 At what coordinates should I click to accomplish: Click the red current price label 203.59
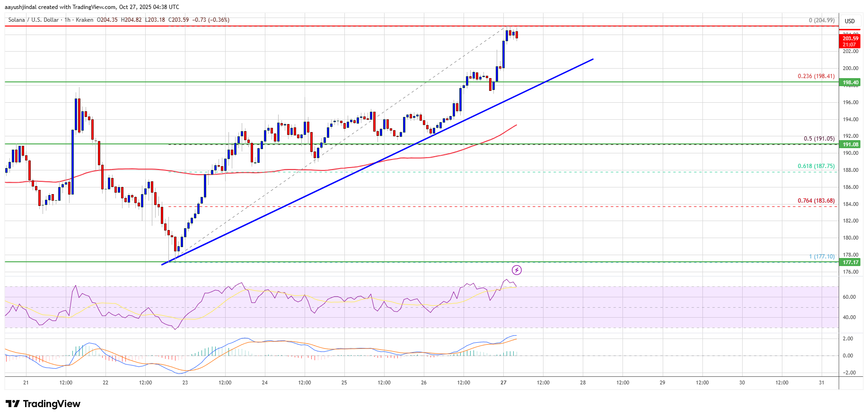(x=850, y=38)
